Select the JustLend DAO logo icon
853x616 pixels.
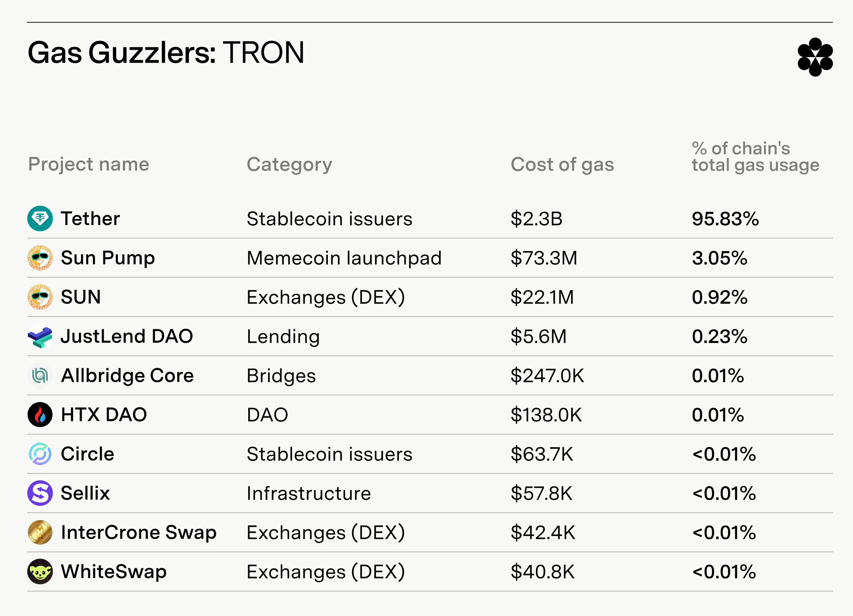point(40,336)
